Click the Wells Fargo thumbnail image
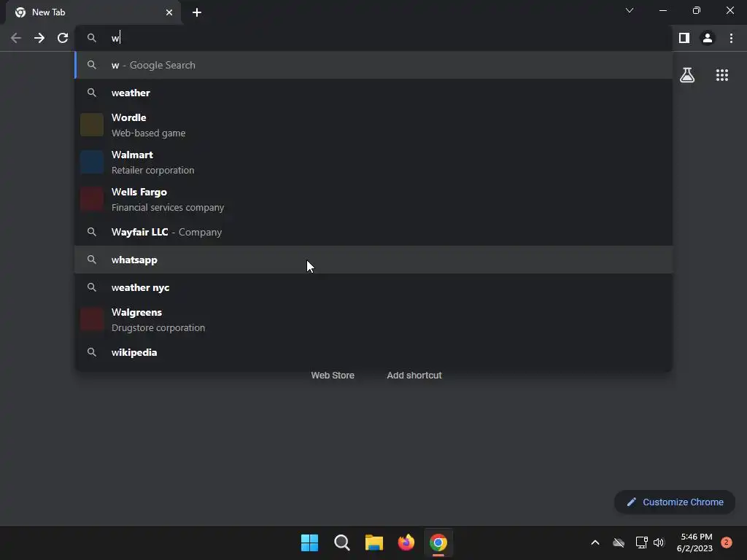The height and width of the screenshot is (560, 747). click(92, 200)
